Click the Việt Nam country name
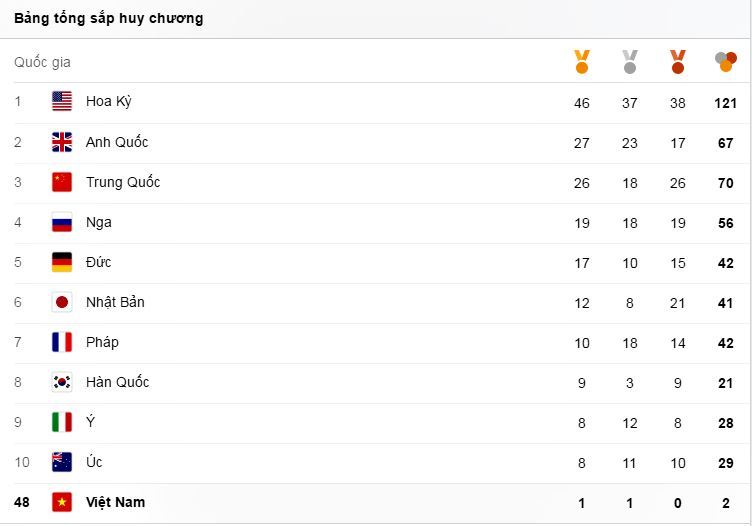 pyautogui.click(x=115, y=502)
